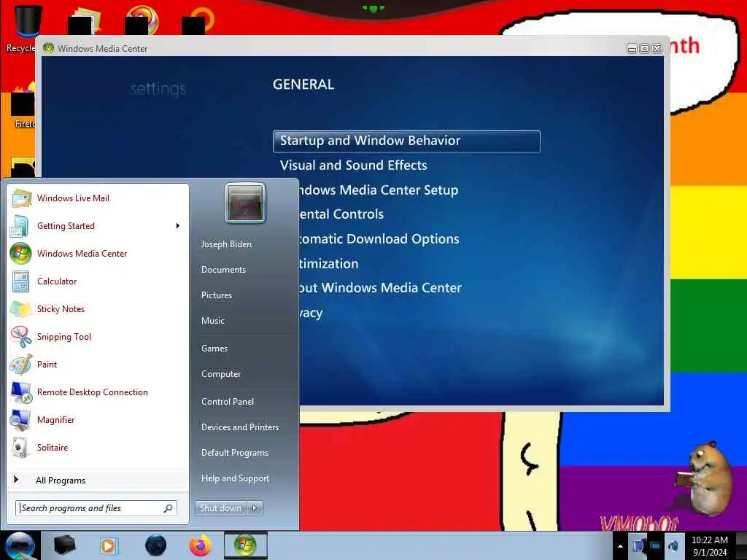Viewport: 747px width, 560px height.
Task: Open Windows Media Center Setup option
Action: [x=379, y=190]
